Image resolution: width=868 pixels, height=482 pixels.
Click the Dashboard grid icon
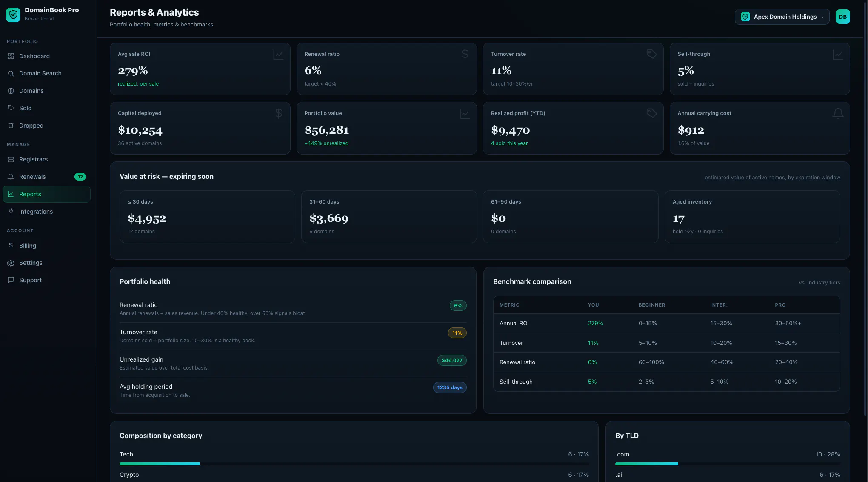11,56
